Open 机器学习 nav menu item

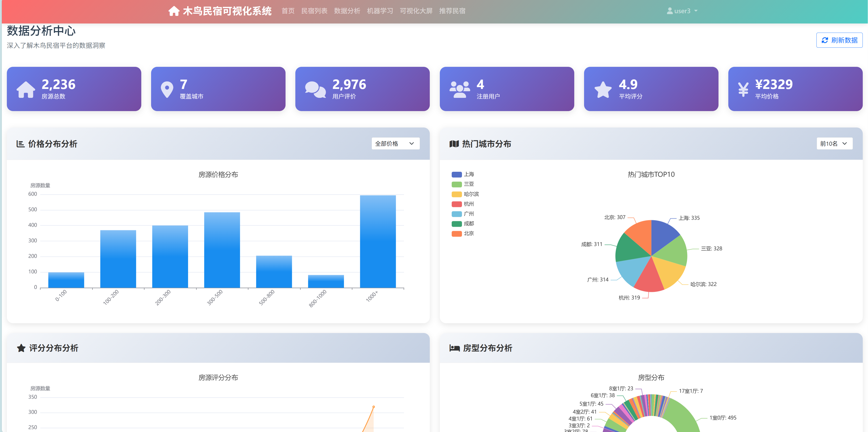(380, 11)
